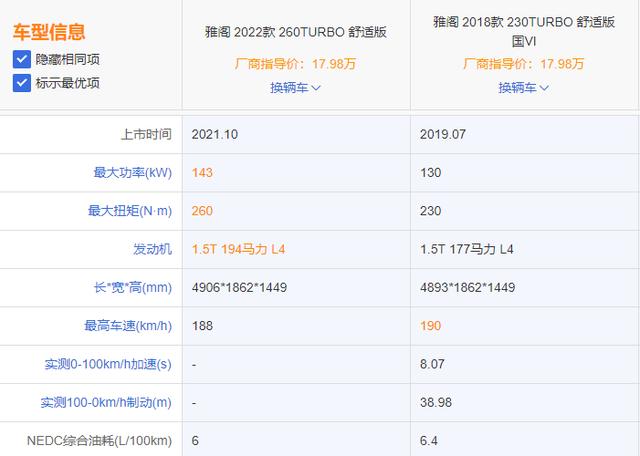Click the highlighted 260 torque value
The width and height of the screenshot is (640, 456).
[202, 211]
